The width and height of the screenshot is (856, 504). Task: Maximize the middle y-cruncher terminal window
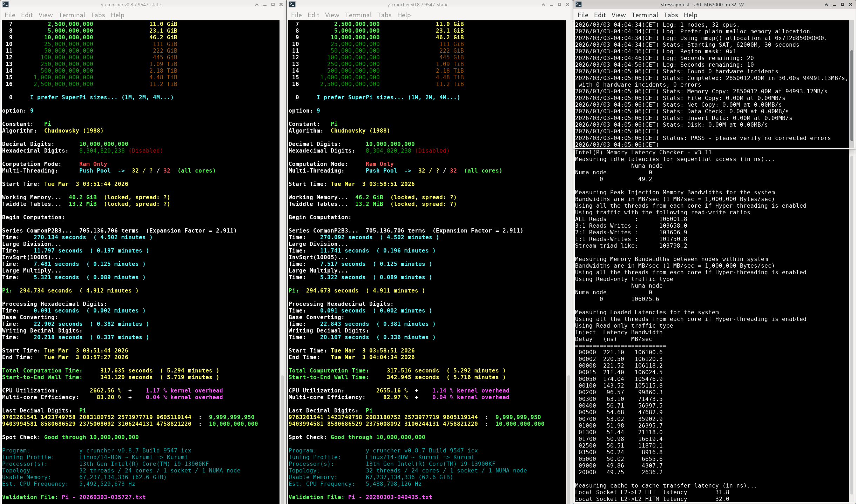[559, 5]
